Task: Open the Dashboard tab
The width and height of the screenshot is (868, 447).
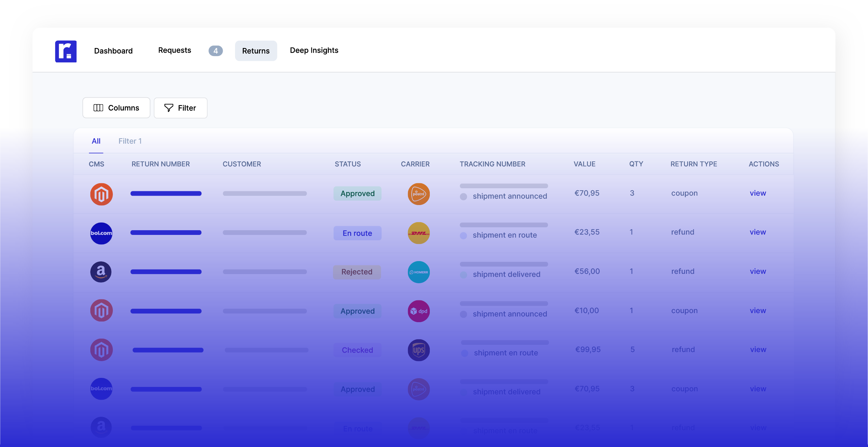Action: pyautogui.click(x=113, y=51)
